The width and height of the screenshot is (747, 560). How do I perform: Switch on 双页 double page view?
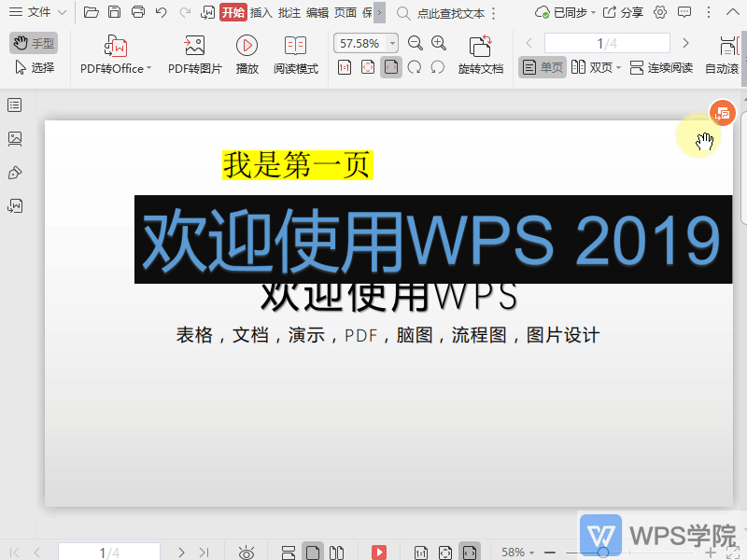click(595, 67)
